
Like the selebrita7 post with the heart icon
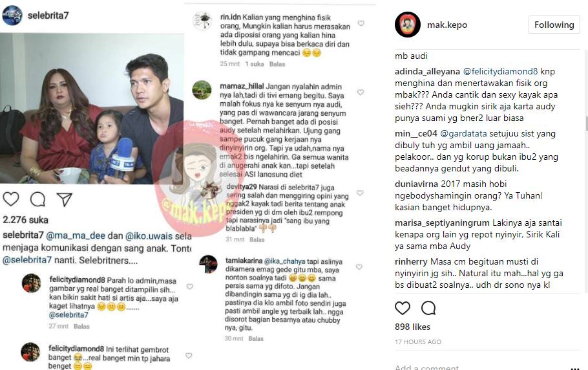click(x=11, y=199)
